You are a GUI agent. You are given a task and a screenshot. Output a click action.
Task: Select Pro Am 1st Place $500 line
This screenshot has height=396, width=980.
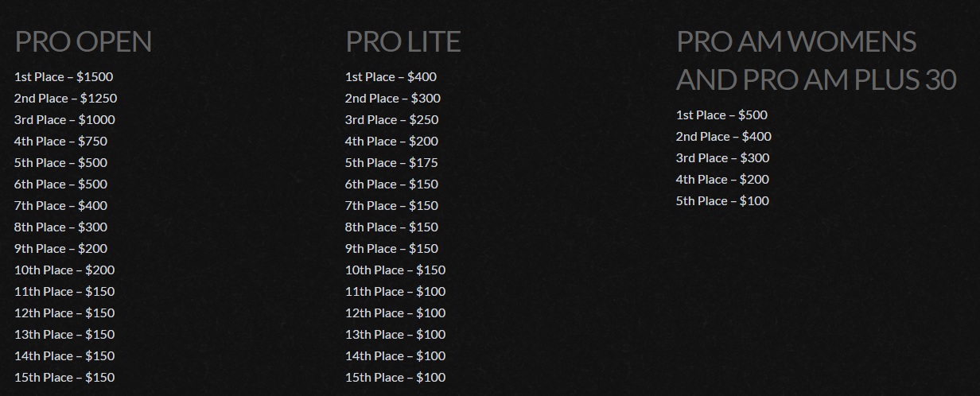click(721, 115)
